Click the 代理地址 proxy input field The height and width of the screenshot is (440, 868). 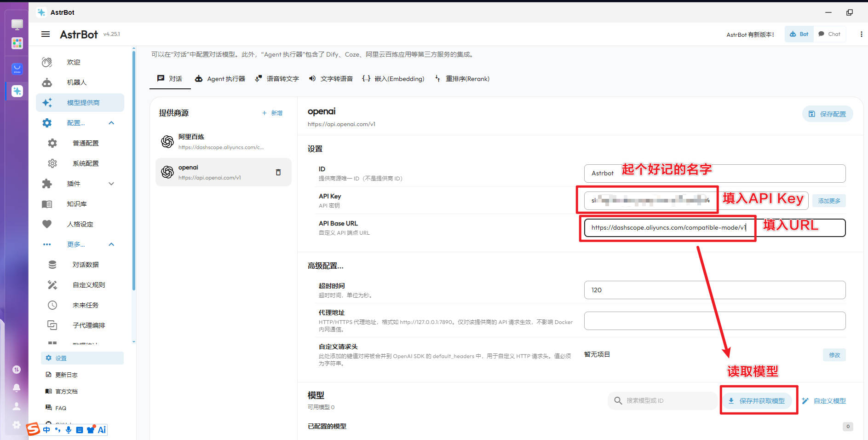tap(715, 321)
